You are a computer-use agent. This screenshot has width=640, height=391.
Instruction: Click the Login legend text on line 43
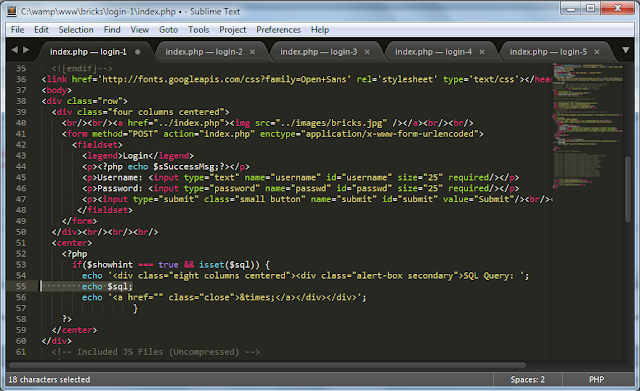pos(136,156)
